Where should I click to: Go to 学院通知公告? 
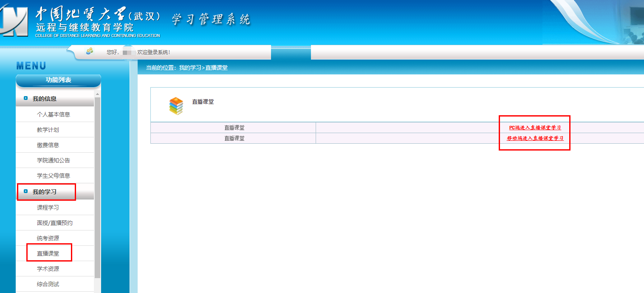pos(53,160)
